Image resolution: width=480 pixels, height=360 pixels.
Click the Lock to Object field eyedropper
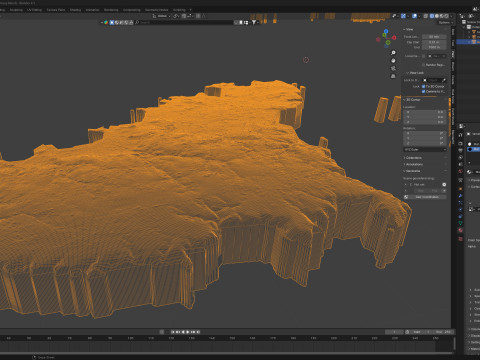click(x=444, y=80)
